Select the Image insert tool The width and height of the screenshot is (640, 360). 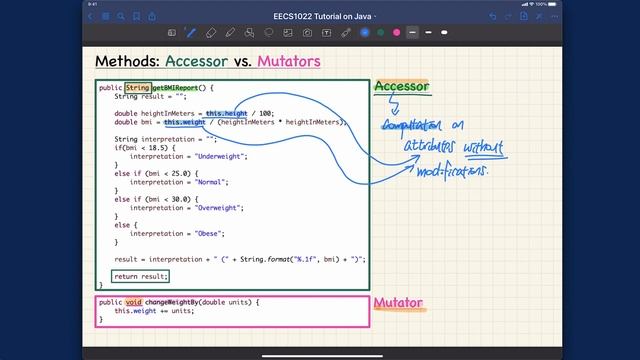(x=288, y=33)
